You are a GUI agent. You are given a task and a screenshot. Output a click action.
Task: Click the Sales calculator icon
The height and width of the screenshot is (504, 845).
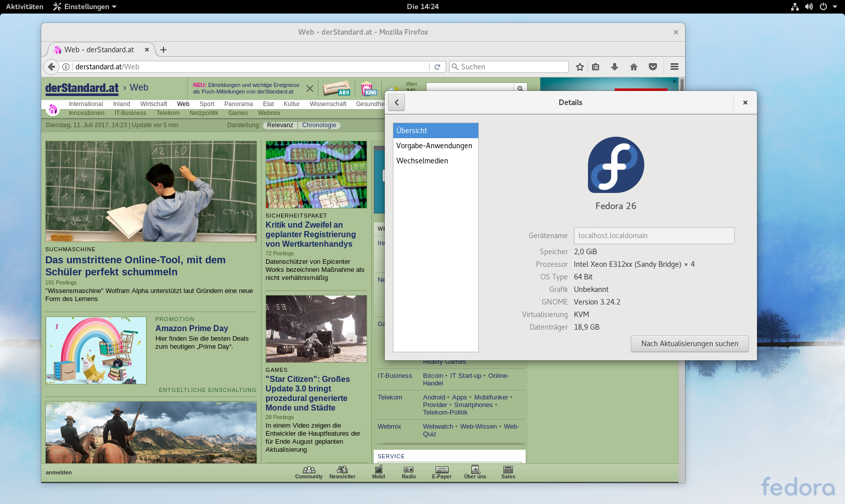pyautogui.click(x=508, y=470)
